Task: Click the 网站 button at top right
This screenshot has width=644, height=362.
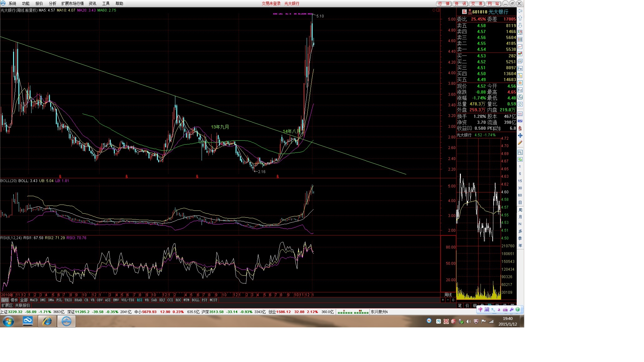Action: click(x=493, y=3)
